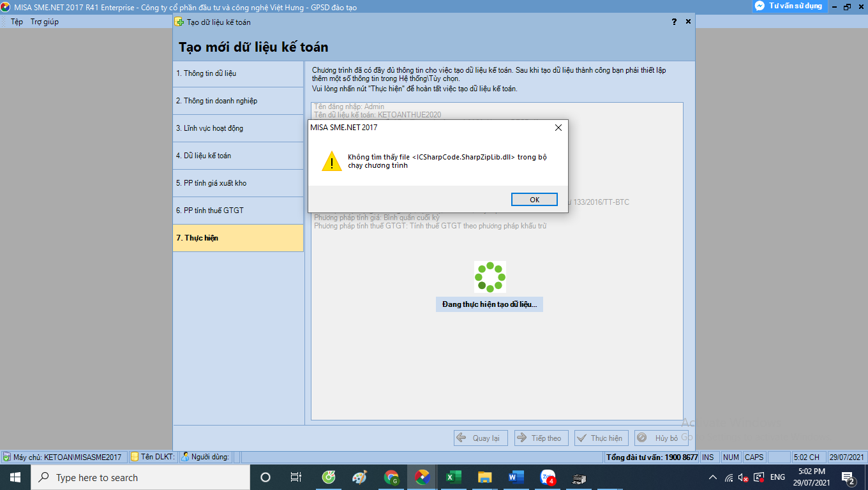Select step 3 Lĩnh vực hoạt động
The image size is (868, 490).
(x=238, y=128)
